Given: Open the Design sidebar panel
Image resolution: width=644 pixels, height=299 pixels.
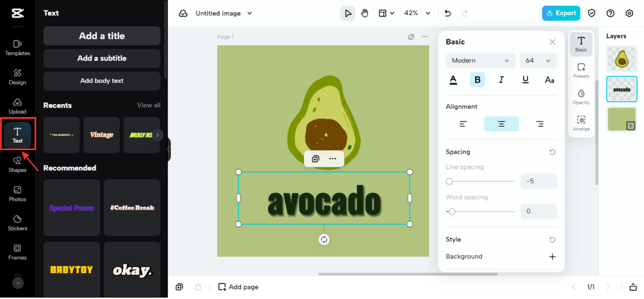Looking at the screenshot, I should (x=18, y=77).
